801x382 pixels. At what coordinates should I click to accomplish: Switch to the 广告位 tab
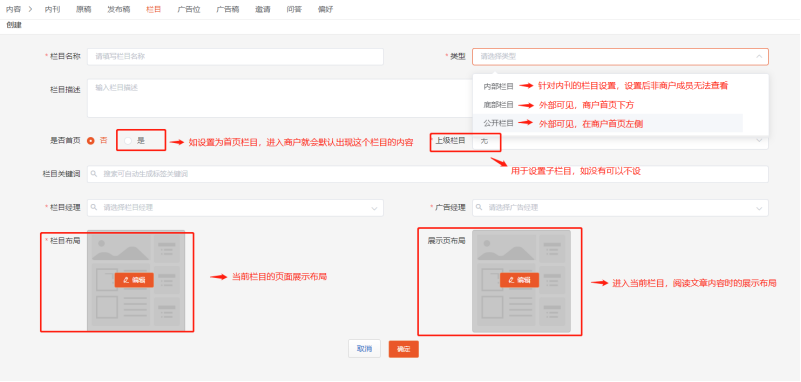(189, 9)
